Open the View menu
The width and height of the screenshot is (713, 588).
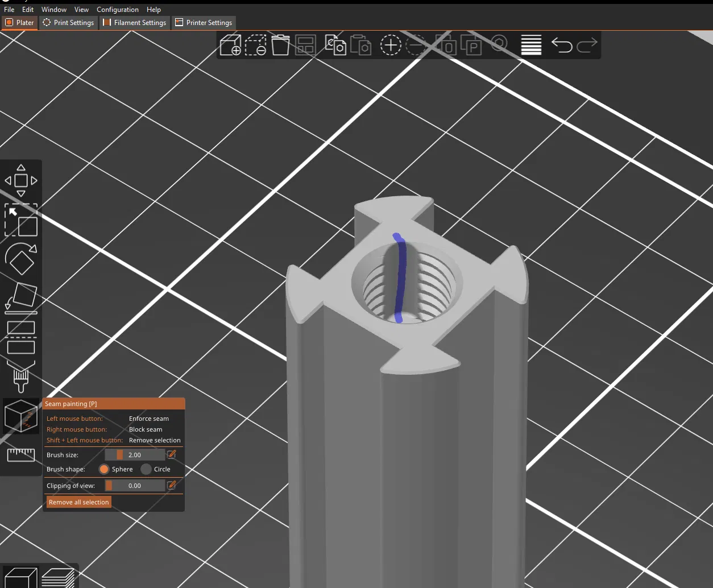[x=81, y=10]
